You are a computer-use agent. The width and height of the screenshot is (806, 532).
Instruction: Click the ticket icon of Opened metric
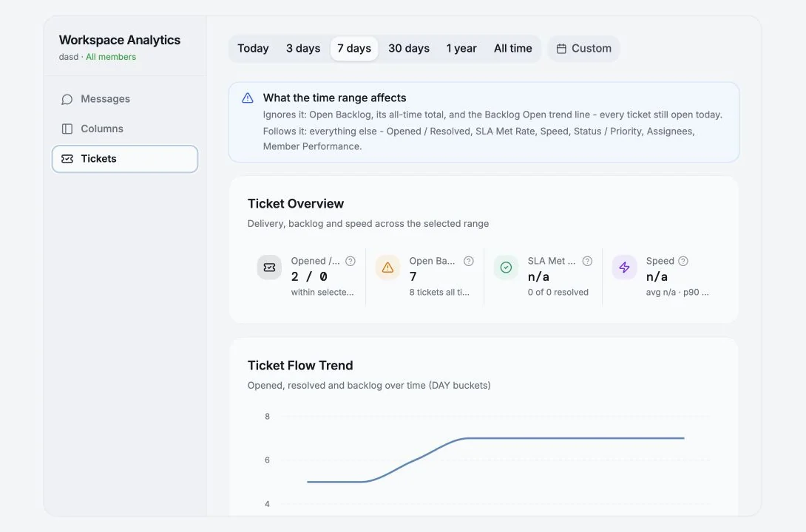tap(269, 267)
